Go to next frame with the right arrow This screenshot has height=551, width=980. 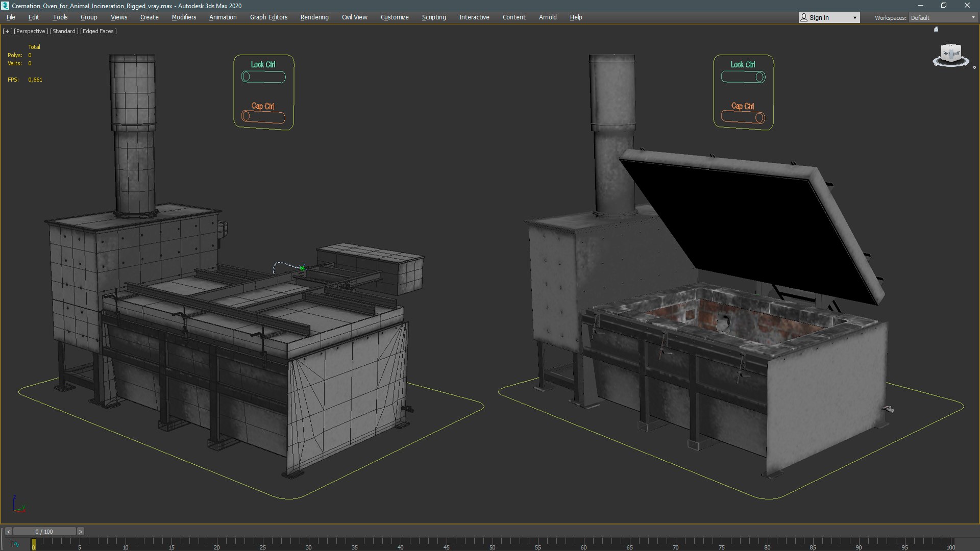coord(80,532)
